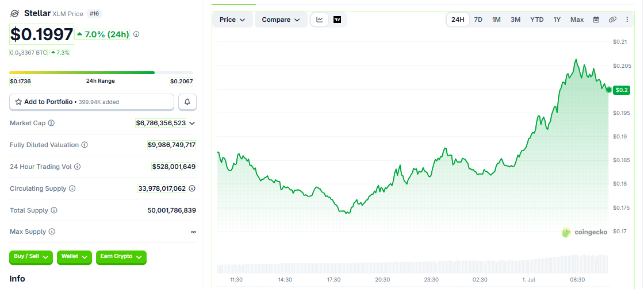Select the 1M time range tab
The width and height of the screenshot is (644, 289).
pyautogui.click(x=496, y=20)
